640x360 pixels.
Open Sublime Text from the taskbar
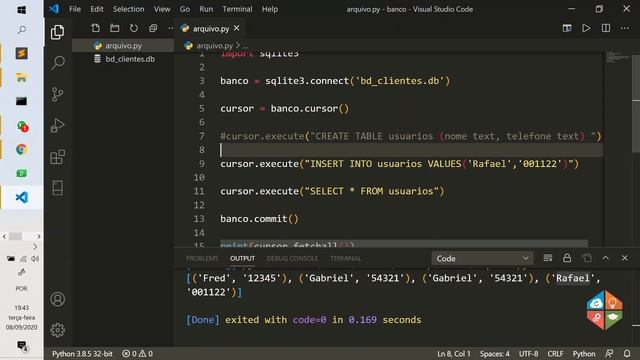(x=21, y=53)
